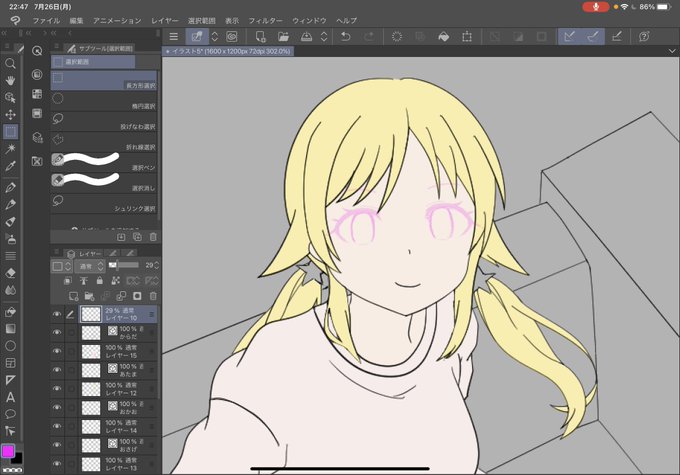680x475 pixels.
Task: Choose the 投げなわ選択 sub tool
Action: click(x=104, y=122)
